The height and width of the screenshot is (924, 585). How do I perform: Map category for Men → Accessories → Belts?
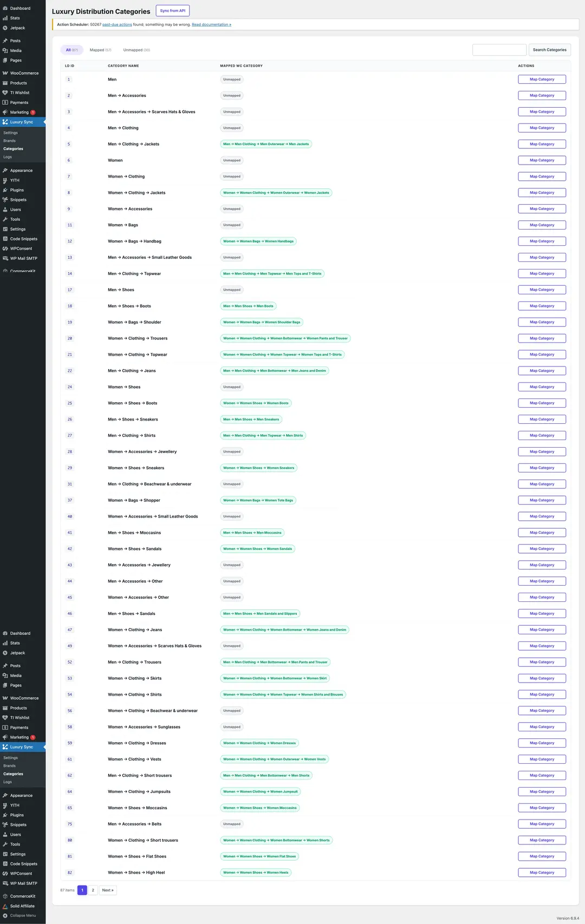pos(542,824)
